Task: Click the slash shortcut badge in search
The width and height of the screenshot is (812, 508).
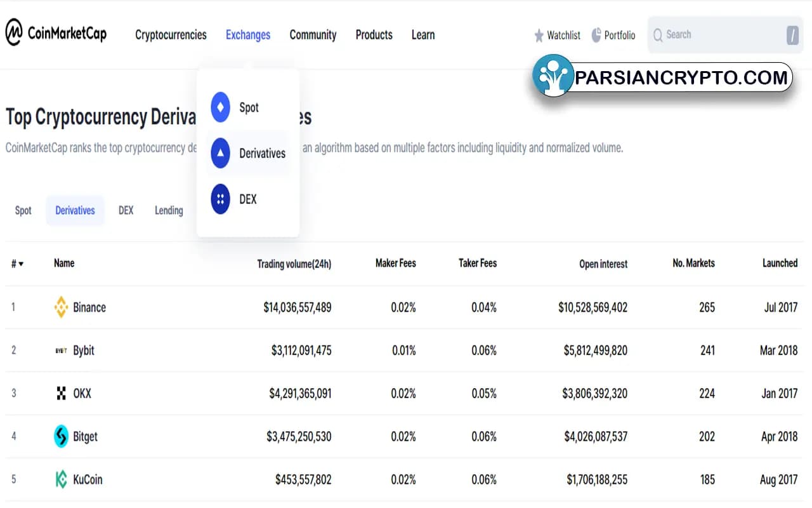Action: pyautogui.click(x=792, y=35)
